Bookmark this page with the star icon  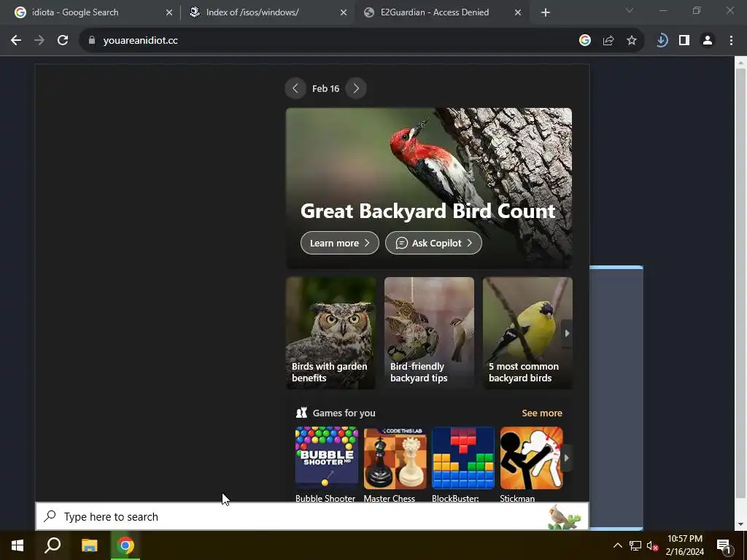(x=632, y=41)
